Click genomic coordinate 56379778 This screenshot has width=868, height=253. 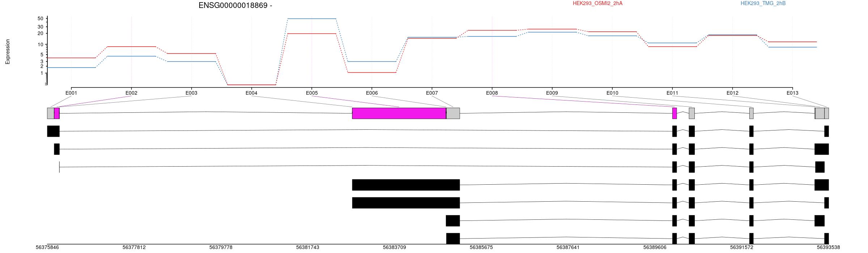point(221,248)
